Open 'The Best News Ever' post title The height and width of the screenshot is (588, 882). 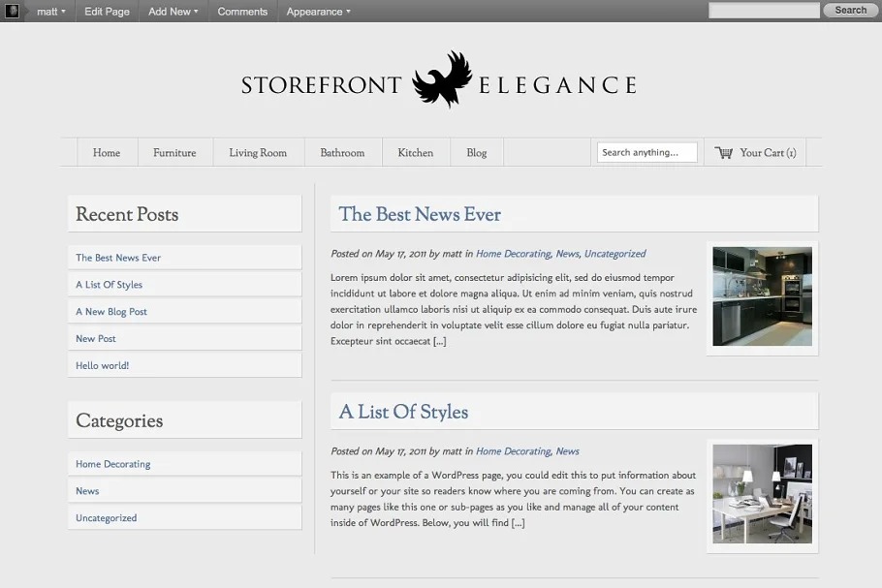pos(420,215)
